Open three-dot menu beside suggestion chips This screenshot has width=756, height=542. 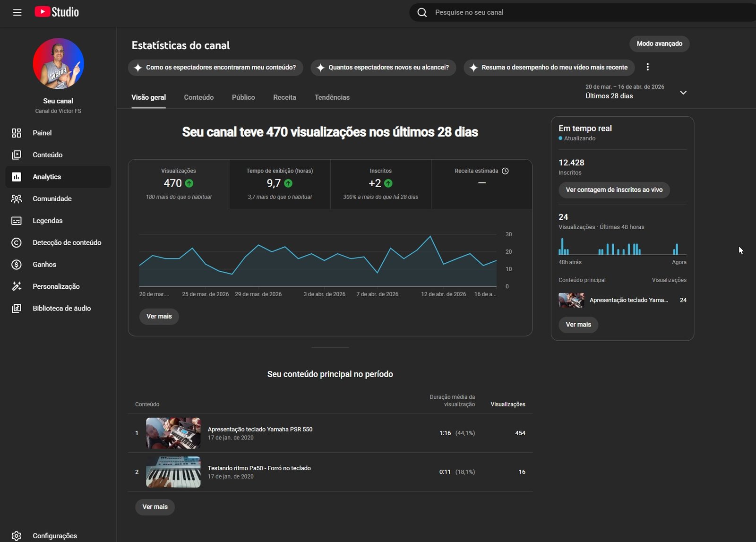click(x=647, y=67)
